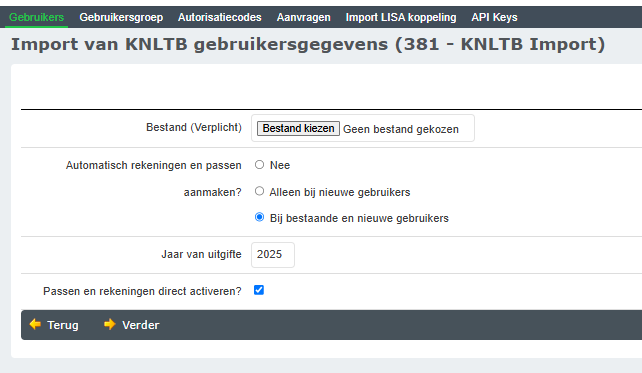642x373 pixels.
Task: Click the yellow right arrow icon beside Verder
Action: click(110, 324)
